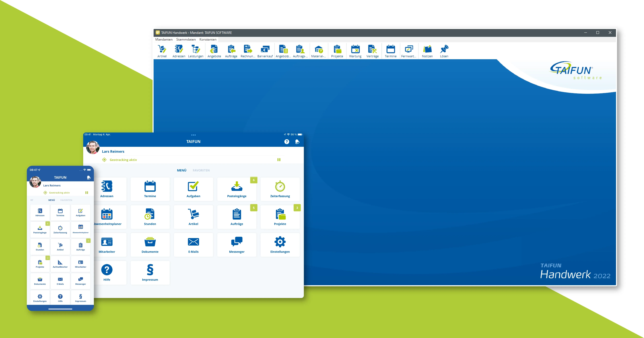Open Zeiterfassung tile on the tablet

tap(280, 189)
